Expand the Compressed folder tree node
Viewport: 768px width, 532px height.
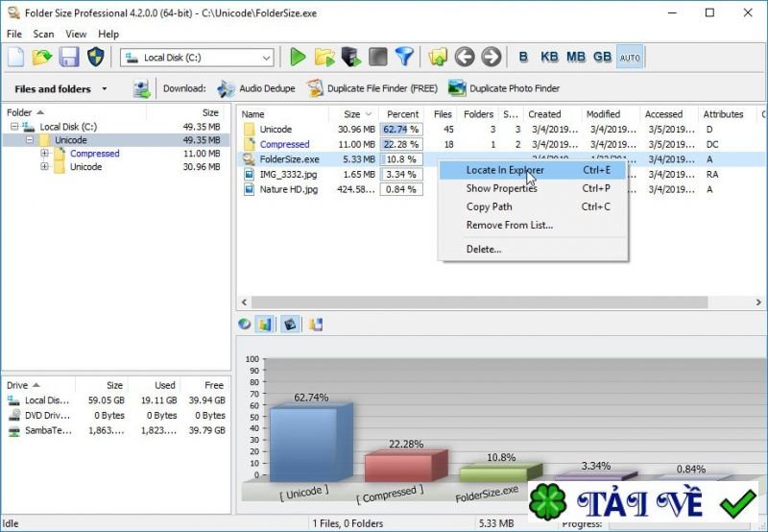click(44, 154)
